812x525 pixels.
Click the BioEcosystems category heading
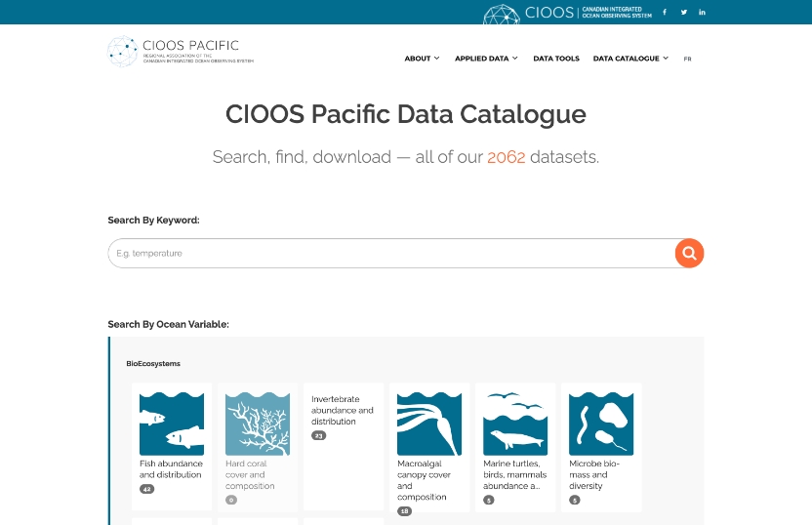153,364
